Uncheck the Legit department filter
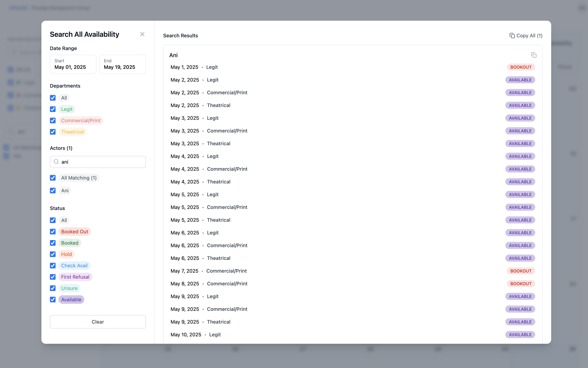The height and width of the screenshot is (368, 588). 53,109
